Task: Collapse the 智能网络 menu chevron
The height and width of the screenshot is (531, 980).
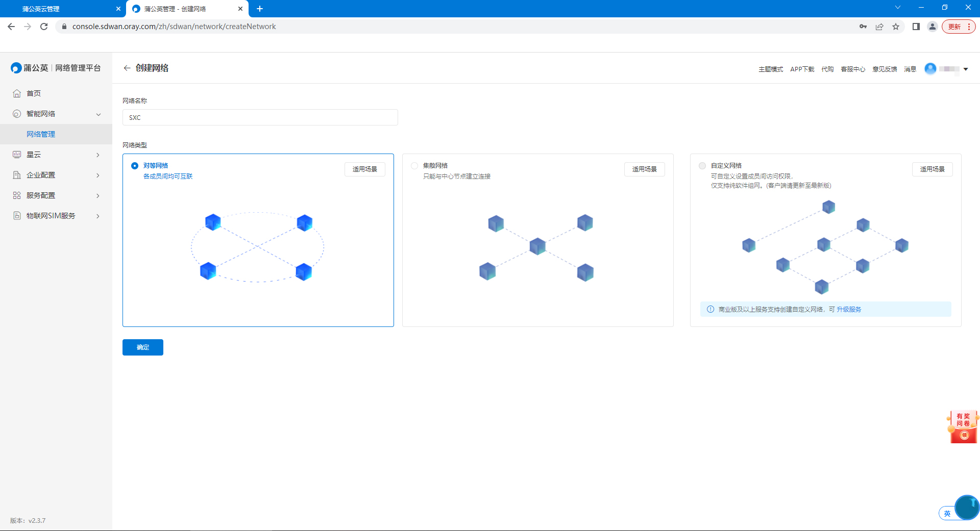Action: [99, 114]
